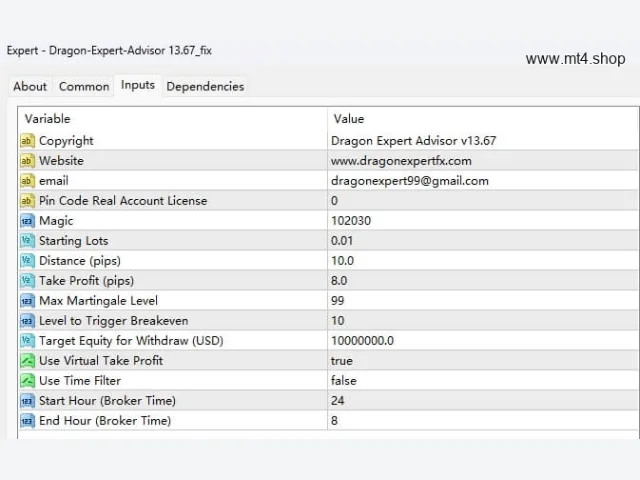Click the integer icon beside Max Martingale Level

point(27,301)
